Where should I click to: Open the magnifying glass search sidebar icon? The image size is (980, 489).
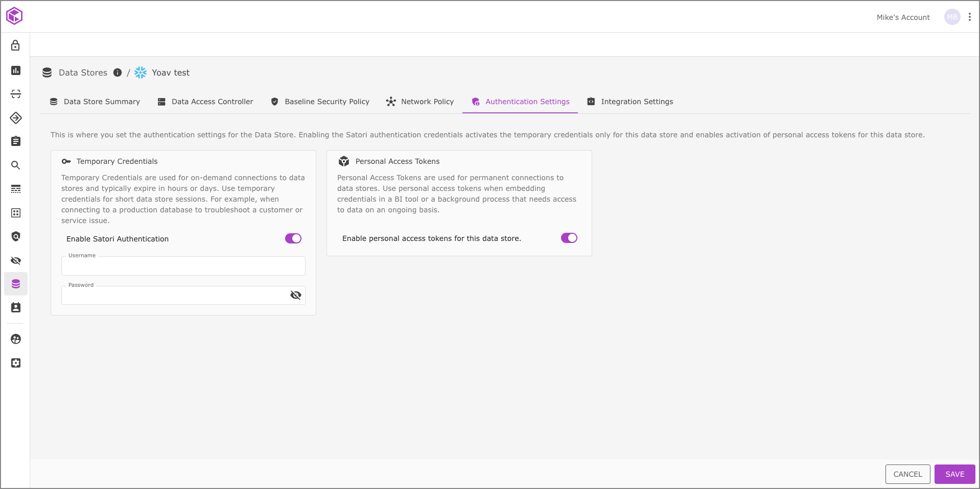point(16,165)
